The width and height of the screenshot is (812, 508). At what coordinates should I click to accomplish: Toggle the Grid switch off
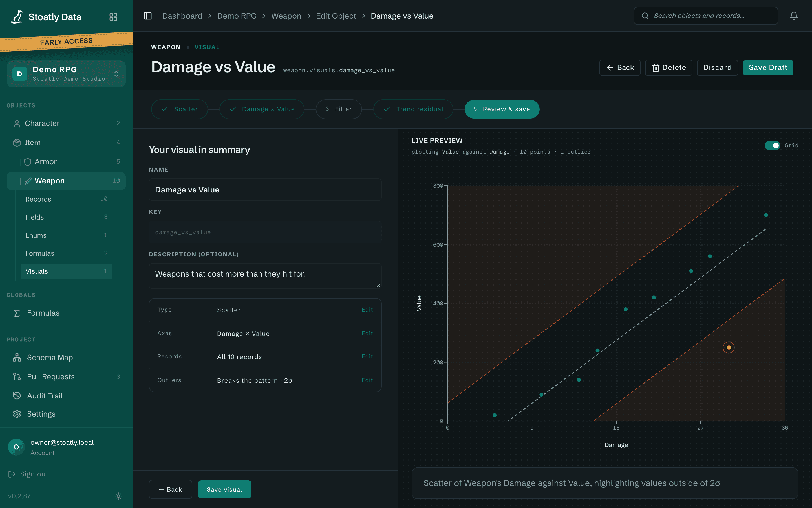tap(772, 145)
